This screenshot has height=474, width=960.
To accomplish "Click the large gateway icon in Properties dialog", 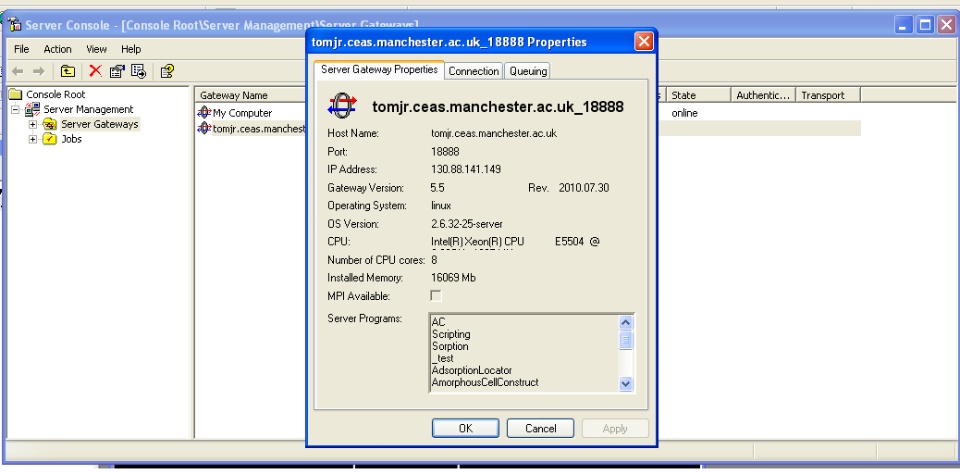I will point(342,107).
